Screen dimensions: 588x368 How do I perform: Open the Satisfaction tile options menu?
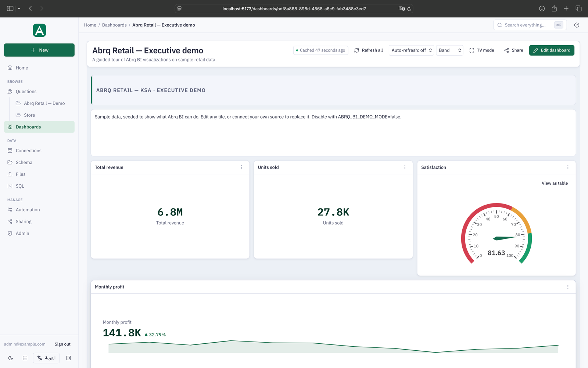[x=568, y=167]
